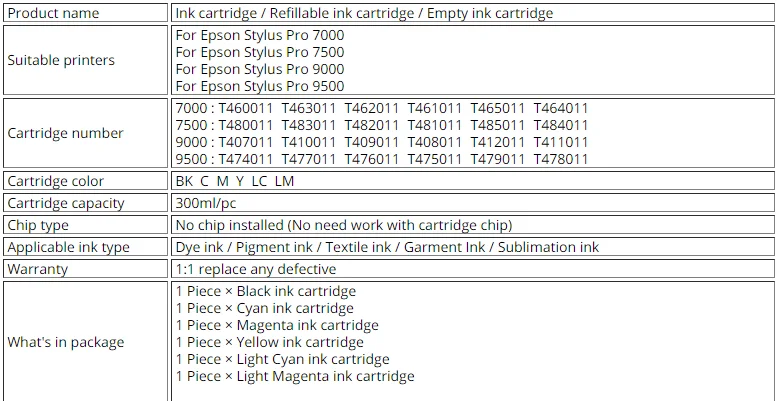Click the 'No chip installed' description
The width and height of the screenshot is (777, 401).
click(343, 225)
